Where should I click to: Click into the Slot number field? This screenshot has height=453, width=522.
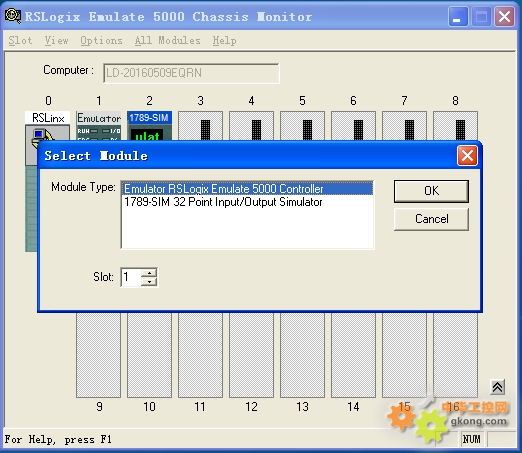pyautogui.click(x=131, y=277)
